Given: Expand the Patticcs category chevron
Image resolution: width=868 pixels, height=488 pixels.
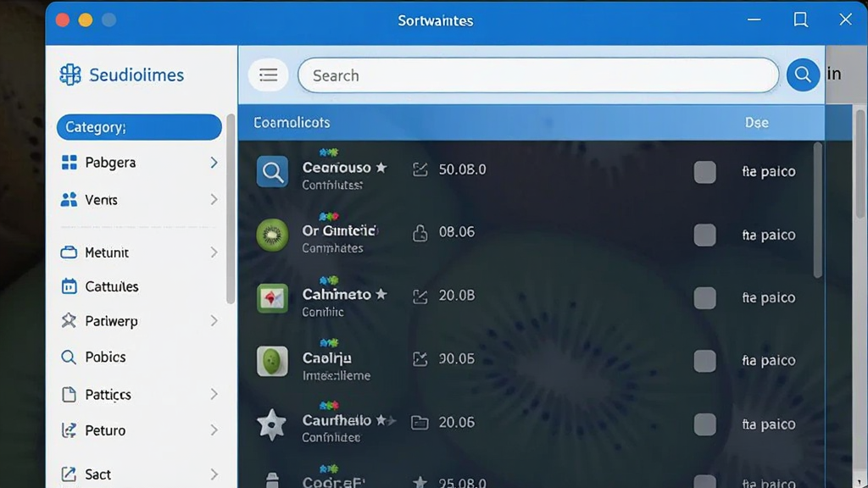Looking at the screenshot, I should click(214, 395).
